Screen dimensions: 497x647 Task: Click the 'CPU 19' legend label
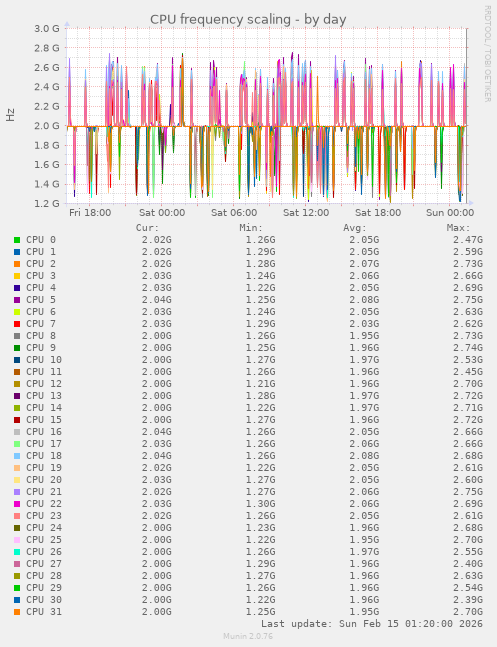coord(44,468)
